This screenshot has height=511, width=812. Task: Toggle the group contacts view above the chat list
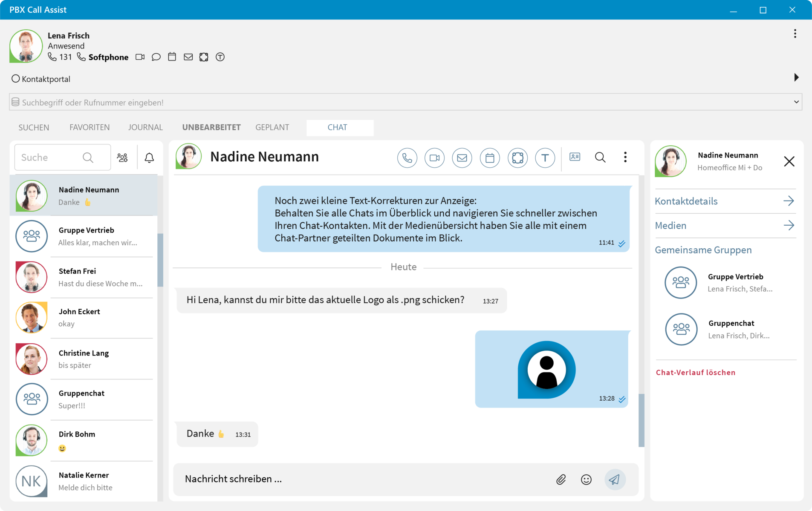[122, 158]
